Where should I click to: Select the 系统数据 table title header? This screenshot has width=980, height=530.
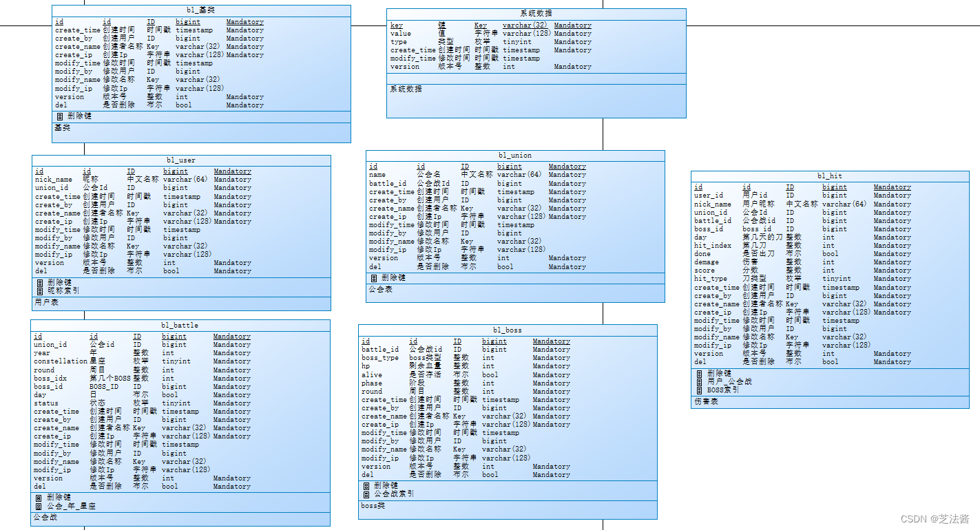tap(536, 13)
